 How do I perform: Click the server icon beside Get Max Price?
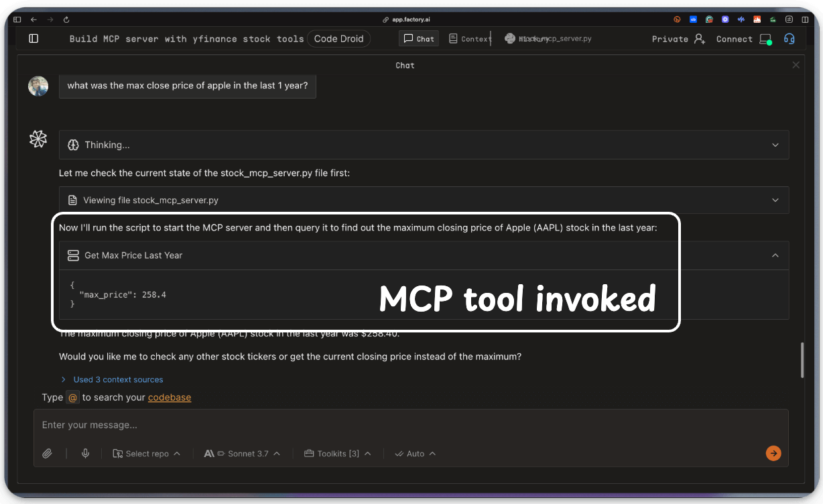pyautogui.click(x=74, y=255)
